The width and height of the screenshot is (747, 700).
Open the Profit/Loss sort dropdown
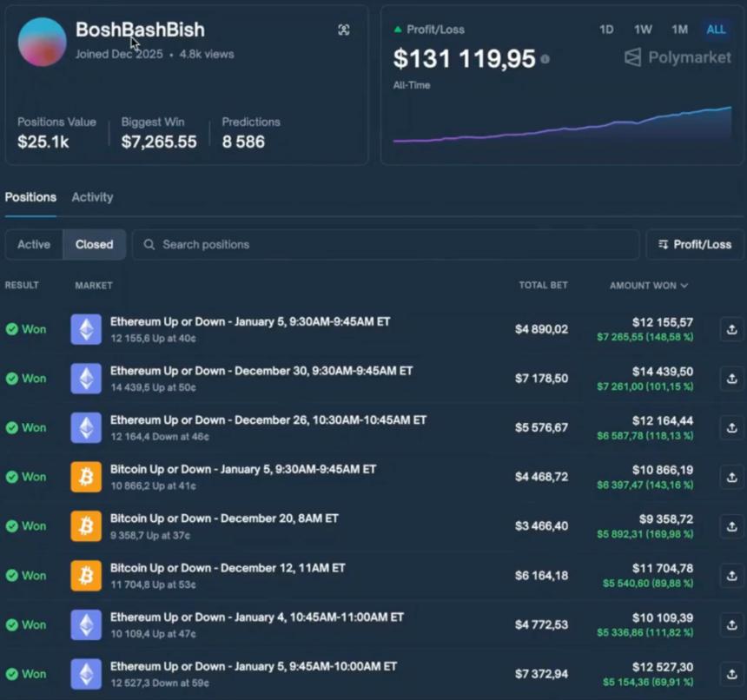pyautogui.click(x=694, y=245)
